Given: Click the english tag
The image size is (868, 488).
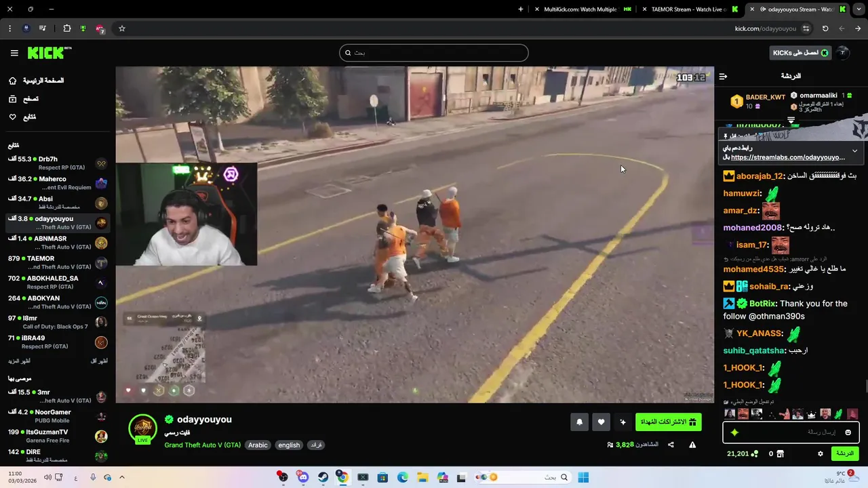Looking at the screenshot, I should tap(289, 445).
